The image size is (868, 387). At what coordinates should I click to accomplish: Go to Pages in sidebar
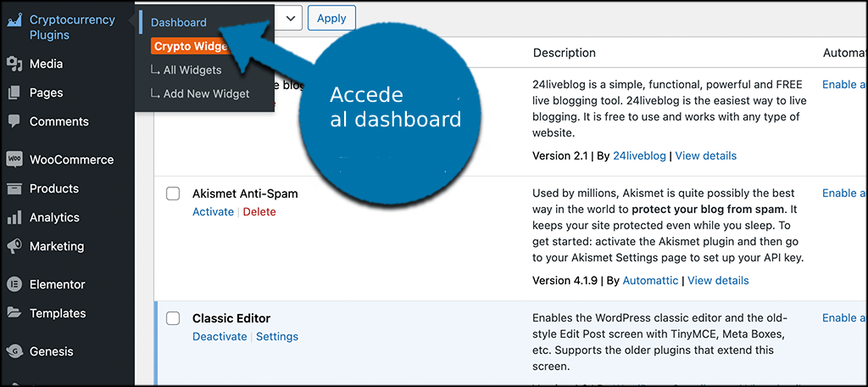pyautogui.click(x=46, y=93)
